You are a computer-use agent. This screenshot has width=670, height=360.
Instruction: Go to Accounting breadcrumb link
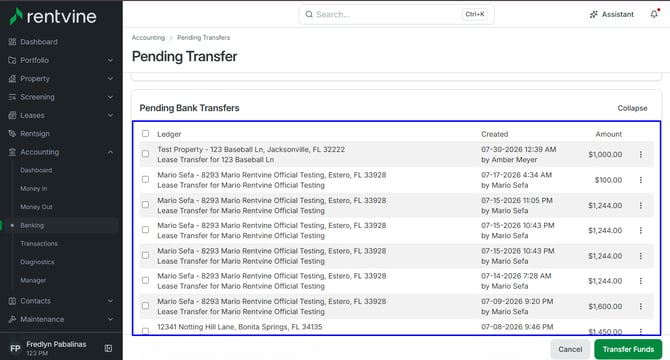(148, 38)
